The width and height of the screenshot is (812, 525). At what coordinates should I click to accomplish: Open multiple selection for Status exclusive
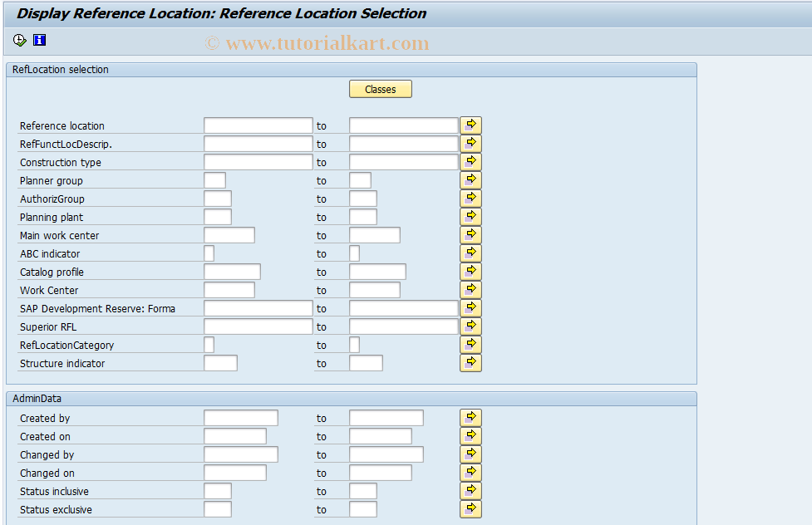pos(470,508)
